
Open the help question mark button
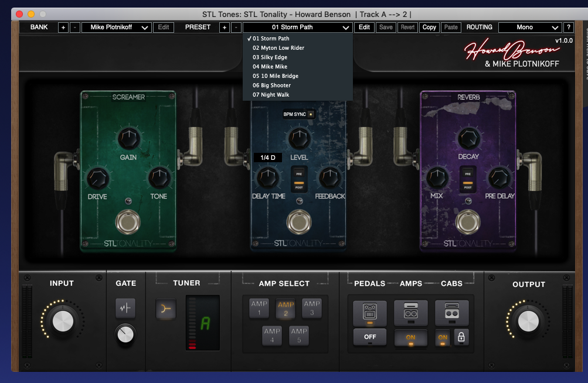tap(569, 27)
